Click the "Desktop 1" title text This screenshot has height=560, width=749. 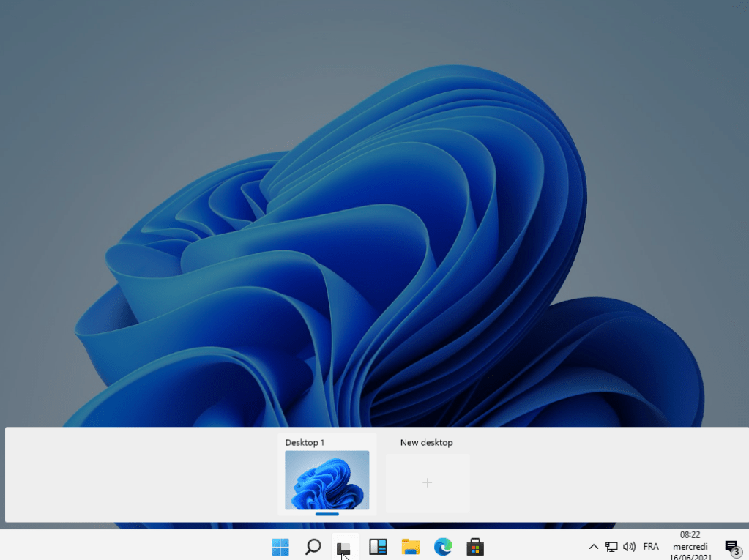click(305, 443)
